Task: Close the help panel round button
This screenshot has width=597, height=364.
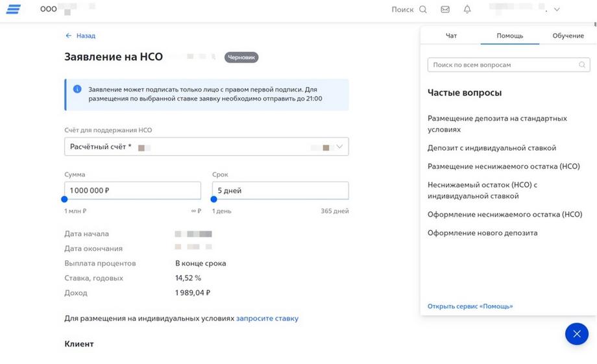Action: click(576, 334)
